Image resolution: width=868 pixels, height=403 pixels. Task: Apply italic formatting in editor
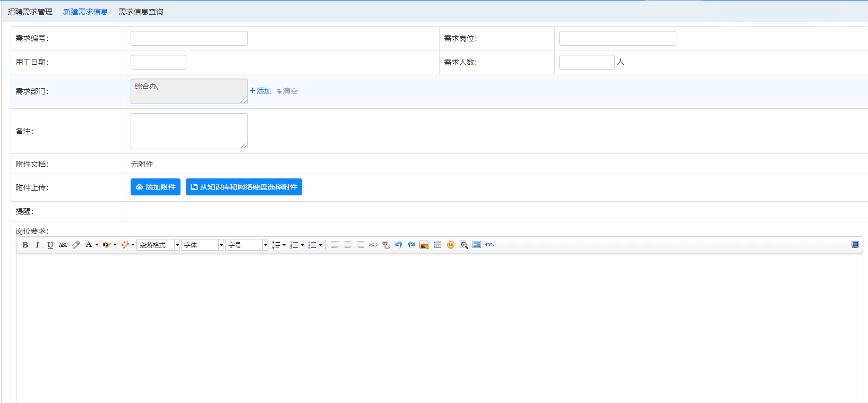[x=37, y=245]
